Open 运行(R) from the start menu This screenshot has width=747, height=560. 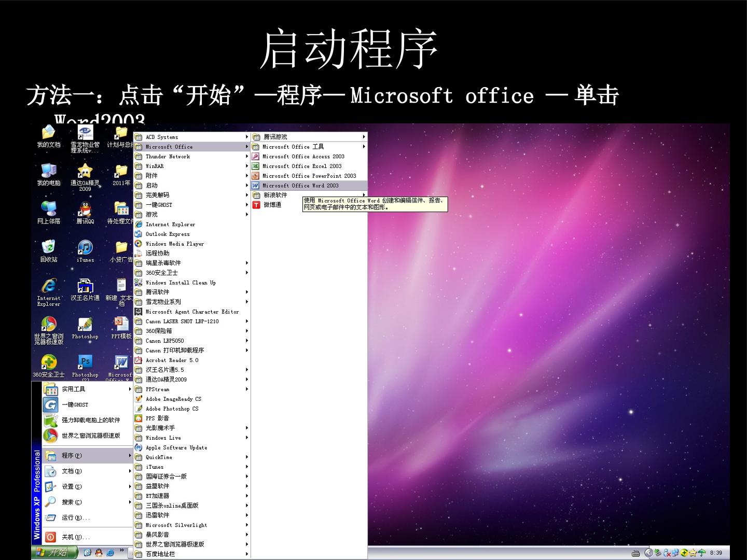point(88,517)
